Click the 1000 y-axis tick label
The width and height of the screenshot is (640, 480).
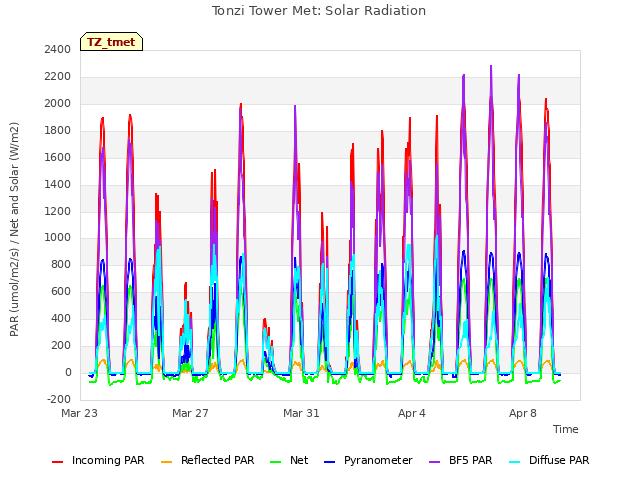pos(58,238)
